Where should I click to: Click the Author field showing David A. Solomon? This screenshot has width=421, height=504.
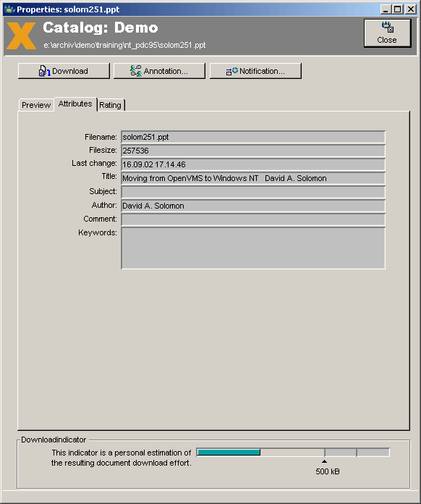pyautogui.click(x=253, y=206)
